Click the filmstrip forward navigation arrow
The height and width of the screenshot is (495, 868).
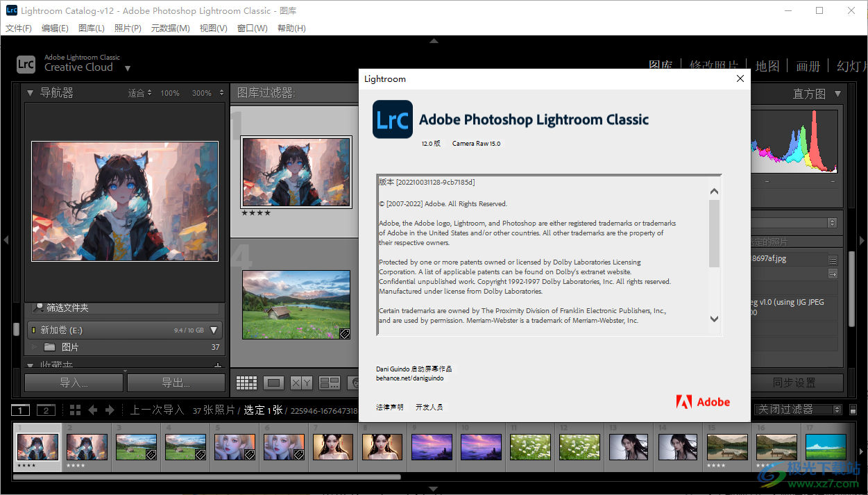[x=108, y=410]
